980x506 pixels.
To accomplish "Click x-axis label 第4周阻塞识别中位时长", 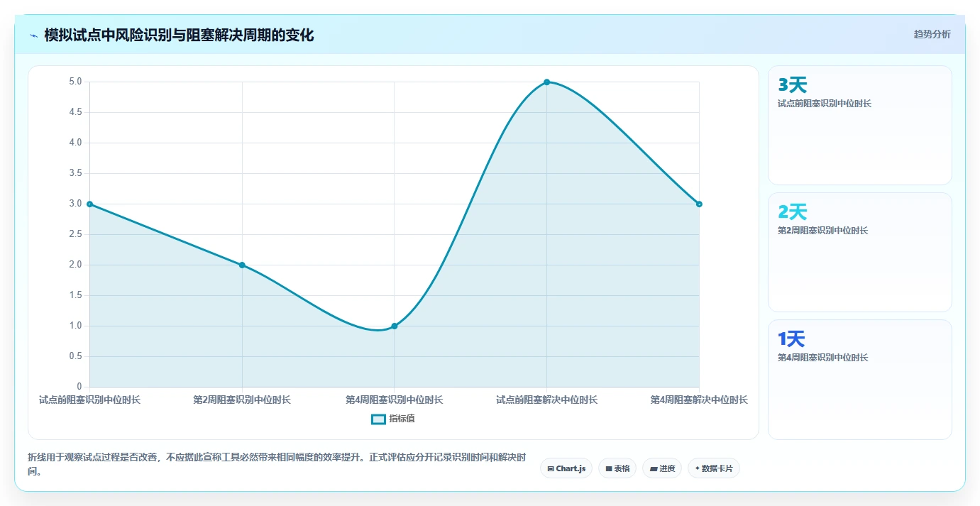I will (x=395, y=400).
